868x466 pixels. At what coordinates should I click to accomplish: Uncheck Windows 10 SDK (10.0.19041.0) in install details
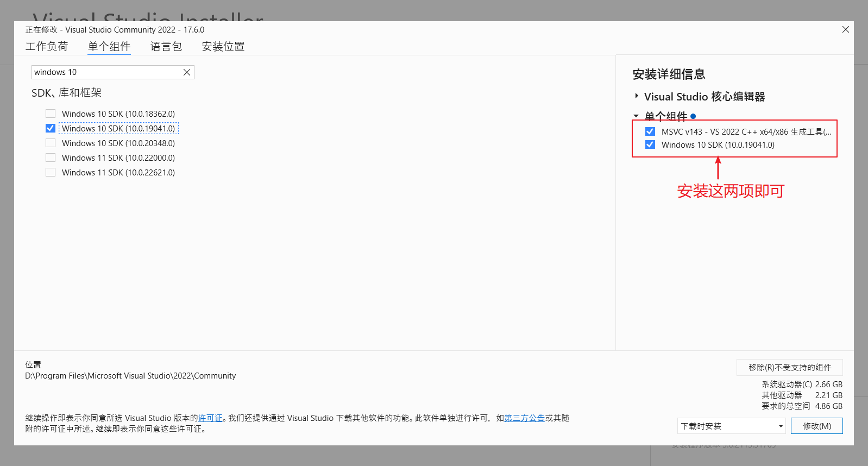coord(650,144)
